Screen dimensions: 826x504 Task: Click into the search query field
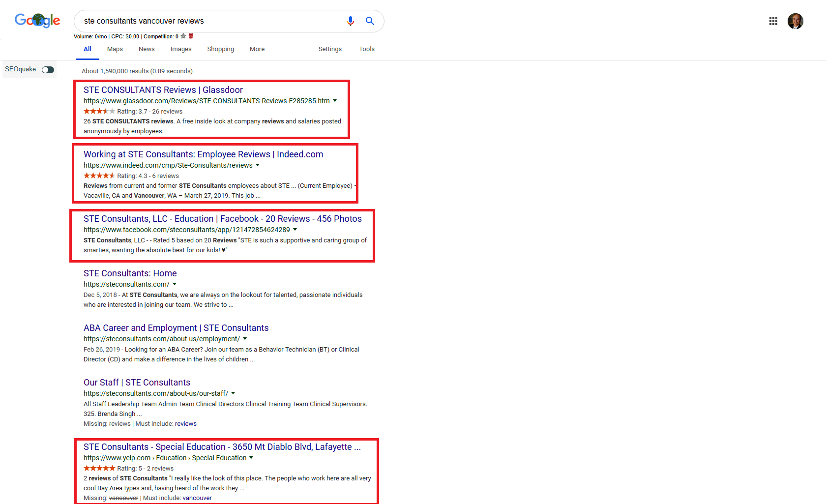pyautogui.click(x=211, y=21)
